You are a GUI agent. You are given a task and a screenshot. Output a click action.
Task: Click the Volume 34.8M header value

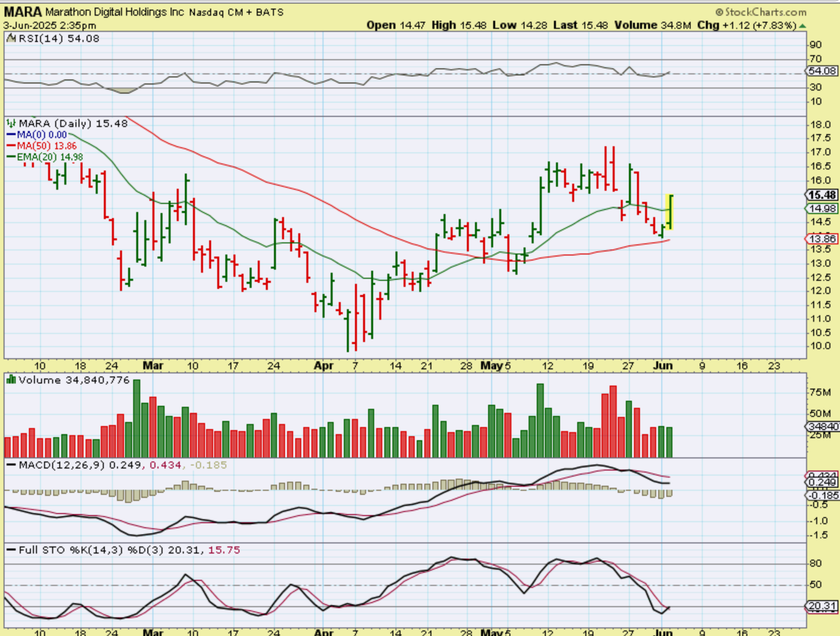click(653, 25)
